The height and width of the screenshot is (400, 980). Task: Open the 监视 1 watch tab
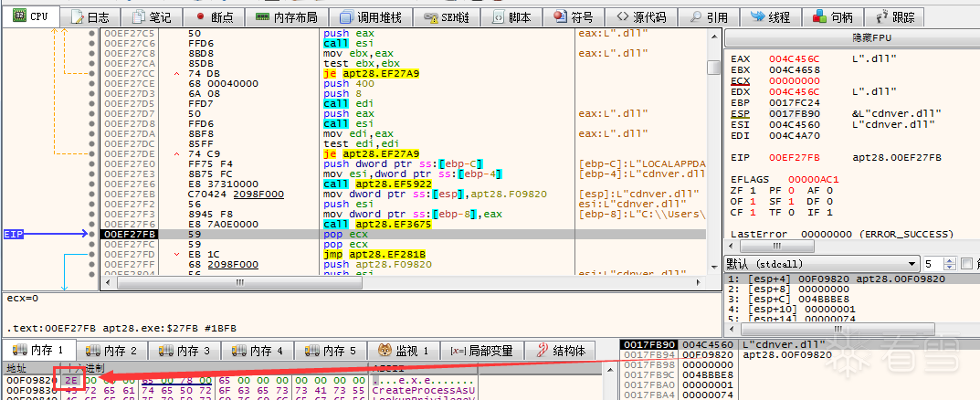[403, 351]
